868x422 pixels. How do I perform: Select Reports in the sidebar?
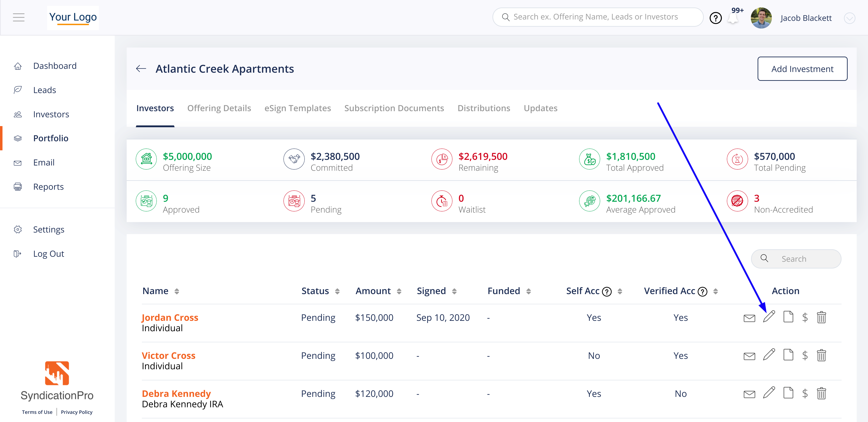[x=48, y=187]
